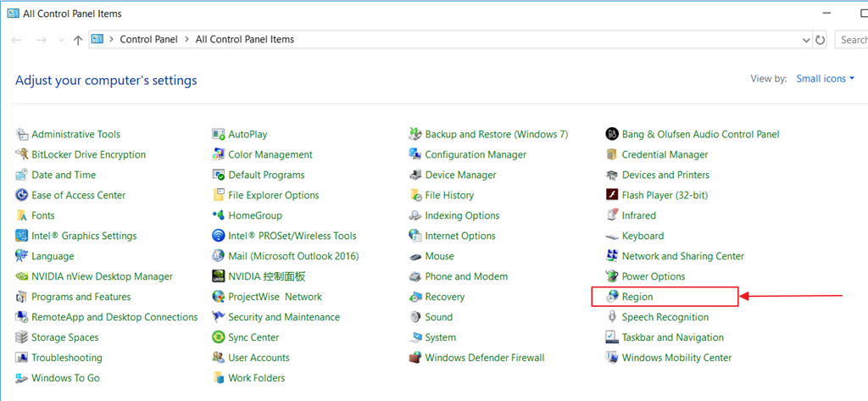Click the Intel PROSet/Wireless Tools icon
This screenshot has height=401, width=868.
219,236
